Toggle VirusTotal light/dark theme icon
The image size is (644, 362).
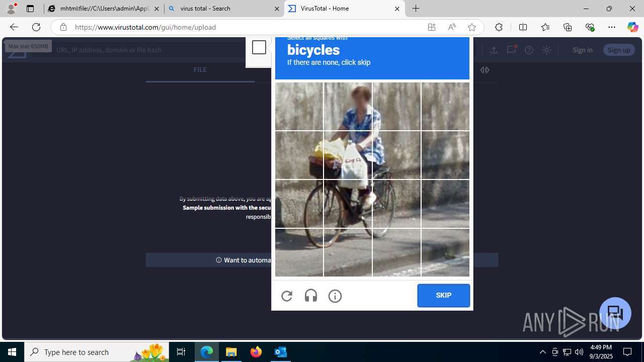point(546,50)
